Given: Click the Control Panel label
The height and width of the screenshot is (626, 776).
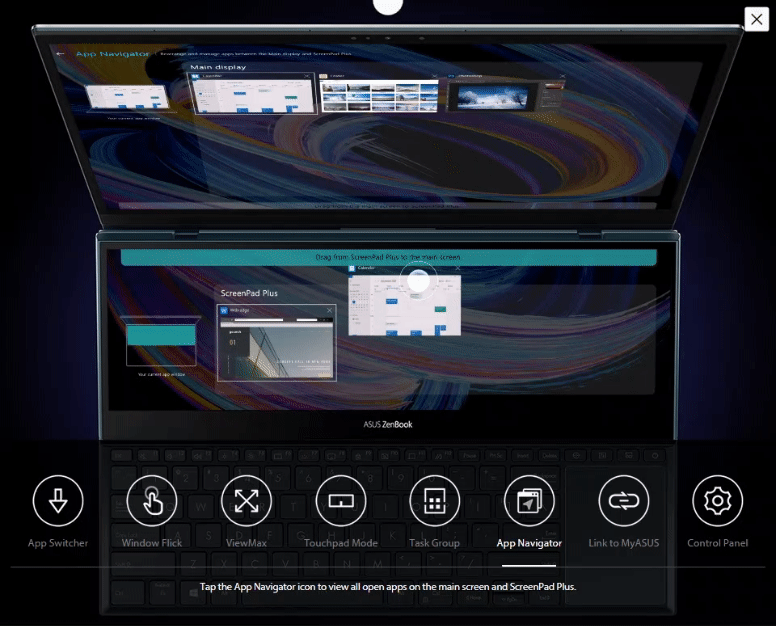Looking at the screenshot, I should 718,543.
